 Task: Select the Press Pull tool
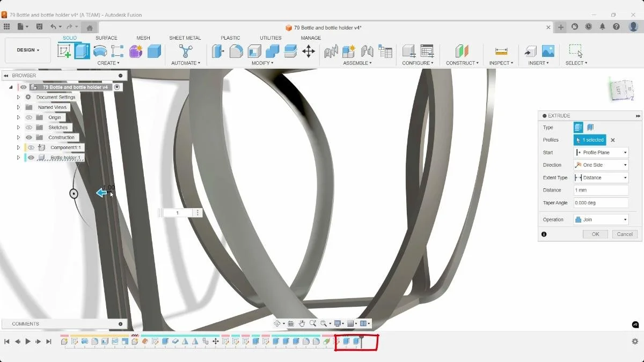tap(218, 51)
